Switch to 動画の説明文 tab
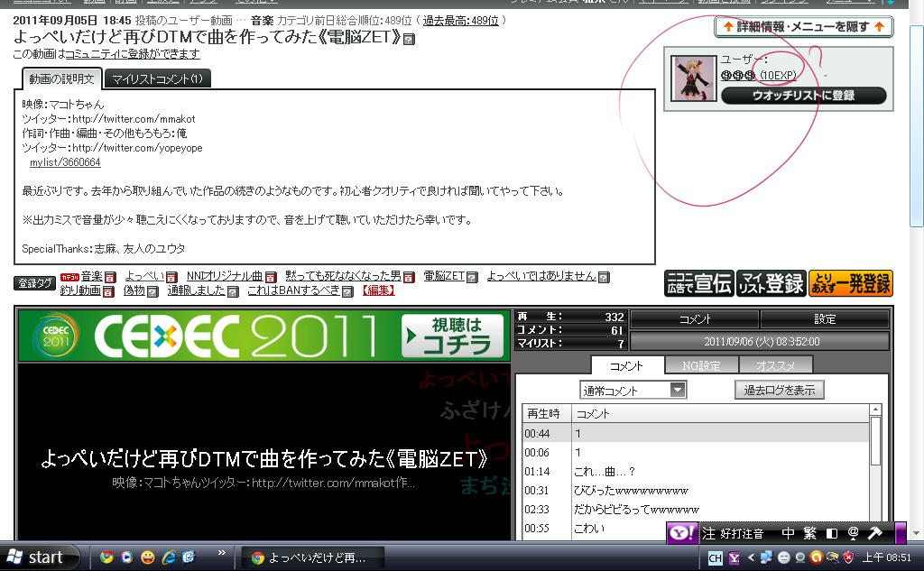This screenshot has width=924, height=571. click(x=62, y=79)
